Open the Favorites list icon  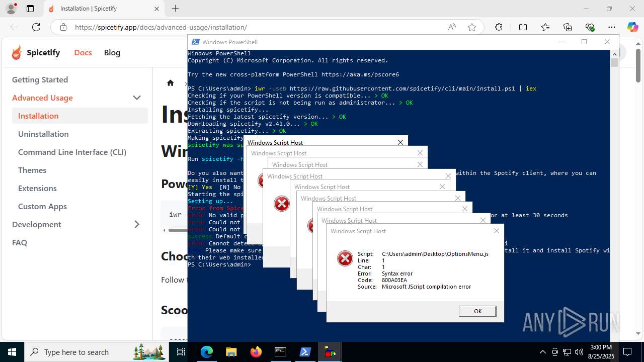(x=545, y=27)
